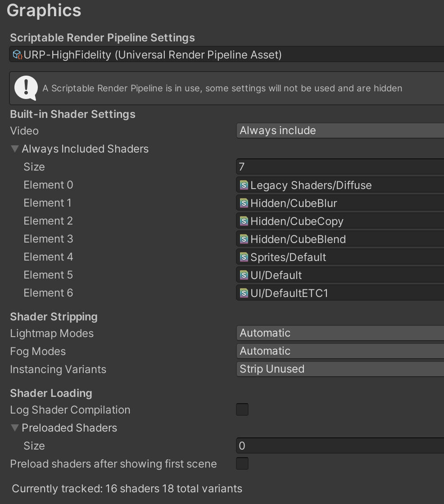
Task: Enable Log Shader Compilation checkbox
Action: [242, 409]
